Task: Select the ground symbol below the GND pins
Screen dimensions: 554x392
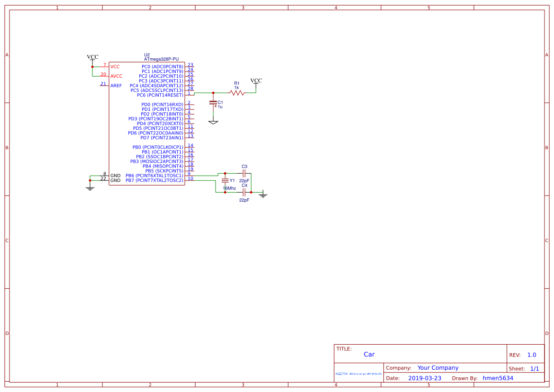Action: (89, 188)
